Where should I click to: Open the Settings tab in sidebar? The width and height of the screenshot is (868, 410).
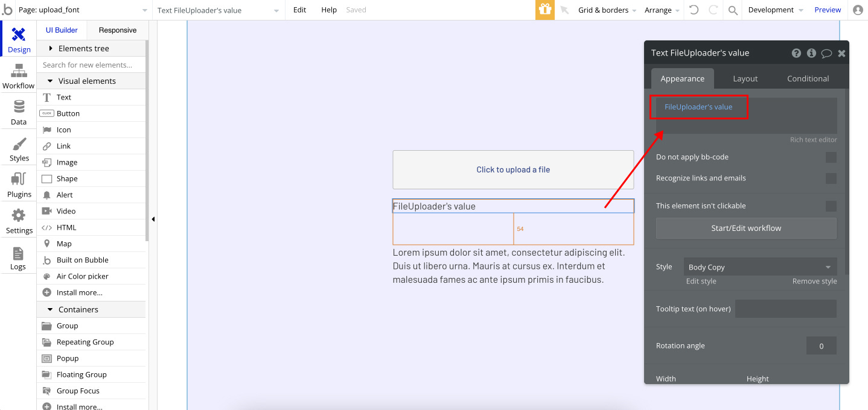[x=19, y=221]
